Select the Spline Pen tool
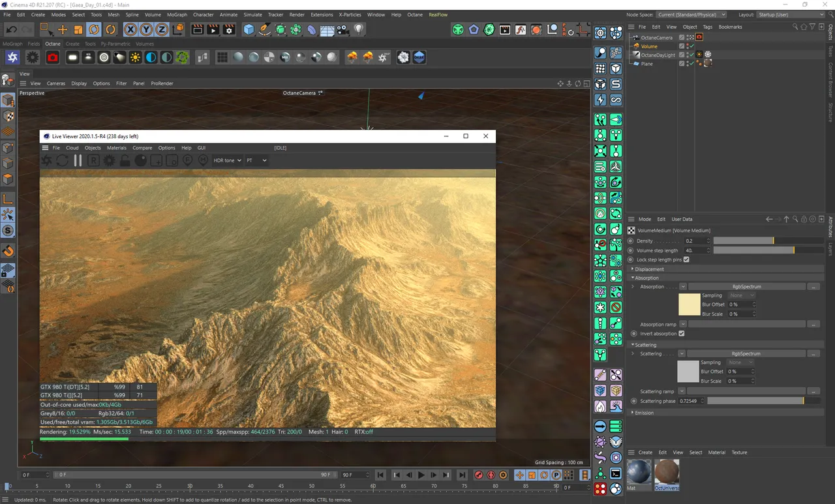 pyautogui.click(x=264, y=29)
